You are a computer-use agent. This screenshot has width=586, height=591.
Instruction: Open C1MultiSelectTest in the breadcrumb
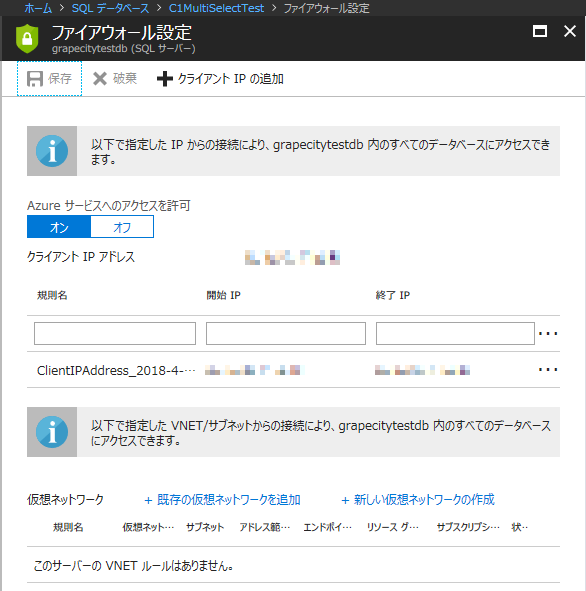click(x=216, y=8)
